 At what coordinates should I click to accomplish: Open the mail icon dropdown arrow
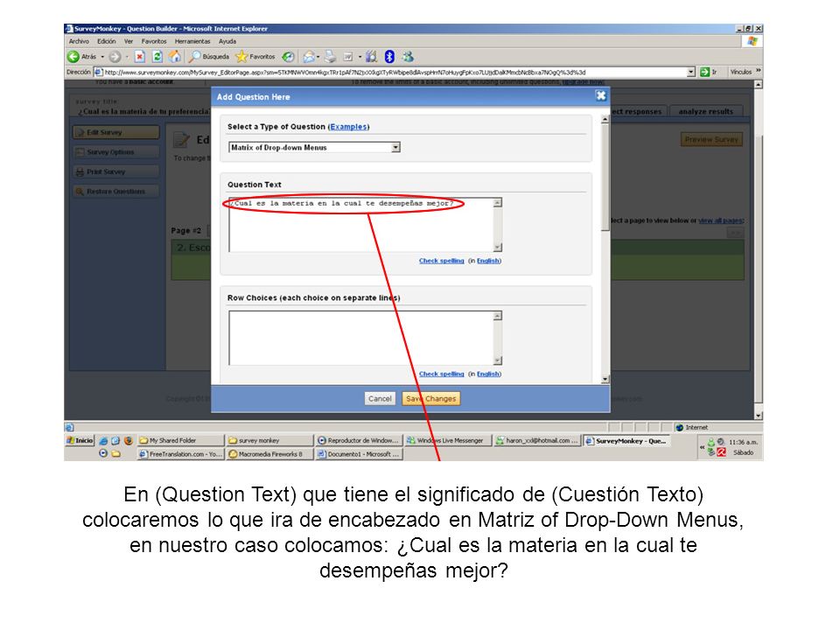[x=318, y=56]
